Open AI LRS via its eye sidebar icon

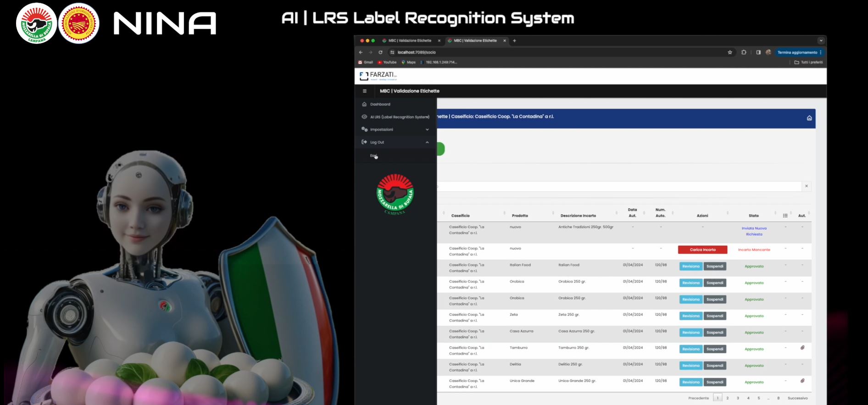364,117
